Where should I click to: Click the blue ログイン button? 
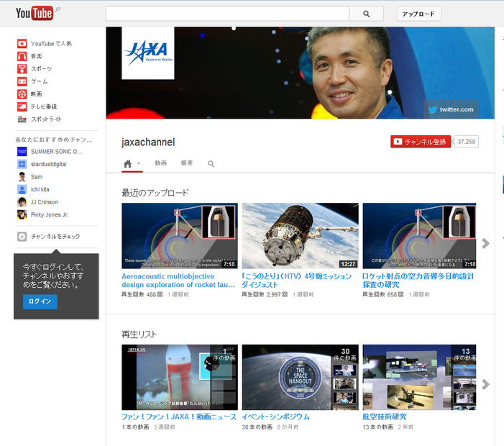click(x=40, y=301)
